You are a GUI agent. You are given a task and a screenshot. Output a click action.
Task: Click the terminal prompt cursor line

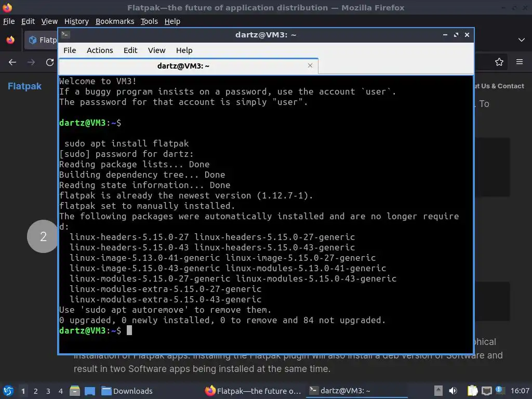coord(96,330)
